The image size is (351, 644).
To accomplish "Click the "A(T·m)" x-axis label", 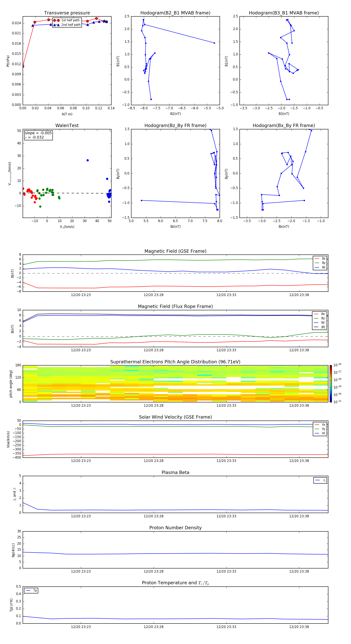I will [x=67, y=114].
